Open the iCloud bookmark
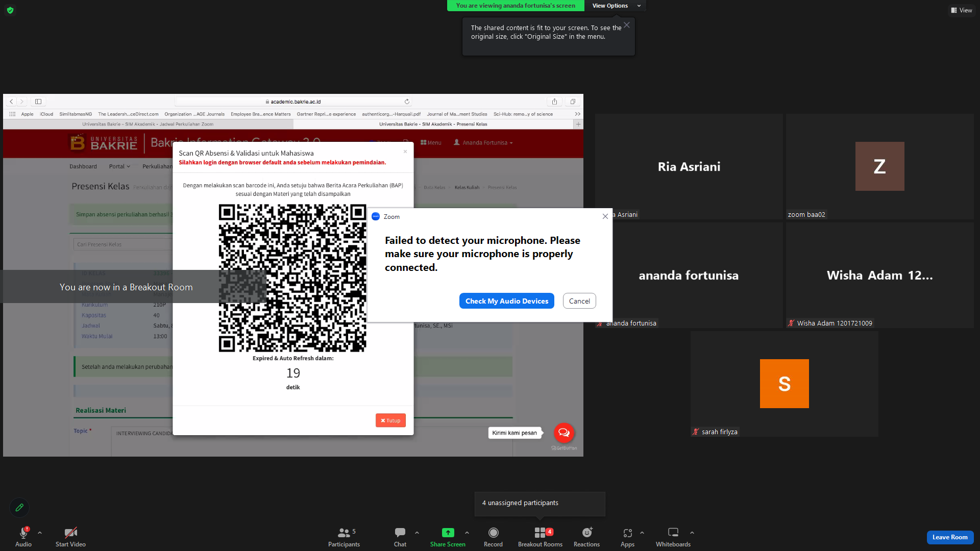 [x=46, y=114]
